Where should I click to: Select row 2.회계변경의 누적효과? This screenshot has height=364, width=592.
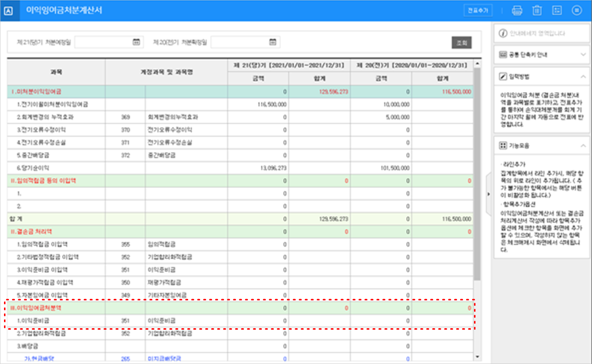(45, 117)
